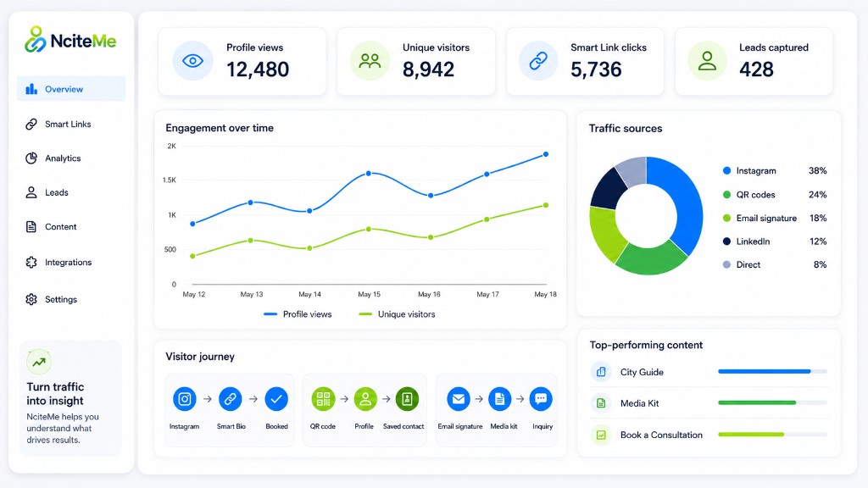Viewport: 868px width, 488px height.
Task: Click May 18 unique visitors point
Action: tap(546, 205)
